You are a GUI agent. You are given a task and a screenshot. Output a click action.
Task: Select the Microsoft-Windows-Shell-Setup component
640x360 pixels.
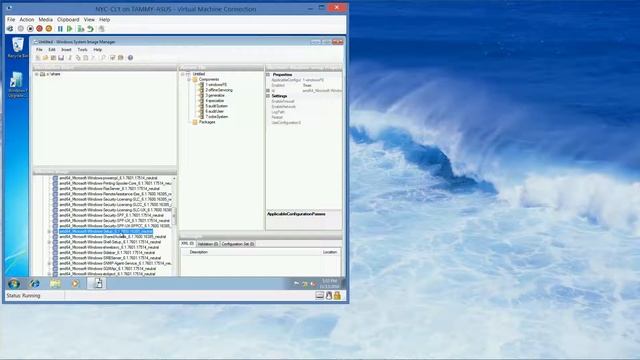[x=110, y=242]
